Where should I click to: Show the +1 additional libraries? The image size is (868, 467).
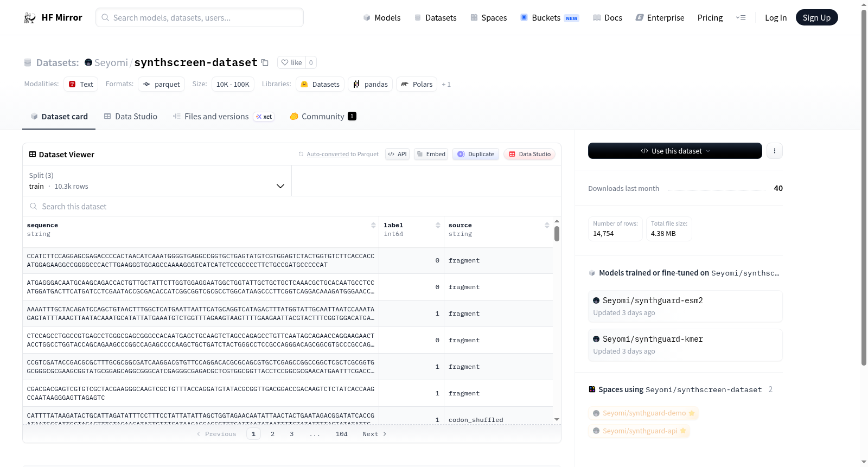[446, 84]
